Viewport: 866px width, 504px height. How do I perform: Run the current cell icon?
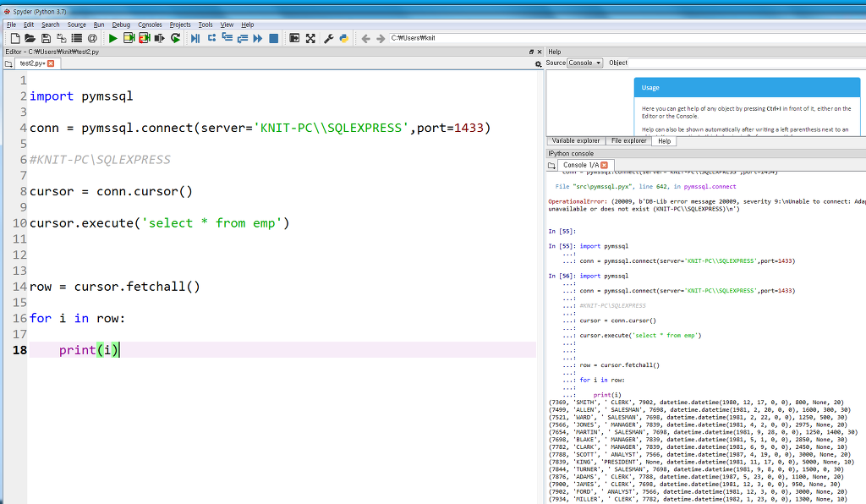point(129,38)
